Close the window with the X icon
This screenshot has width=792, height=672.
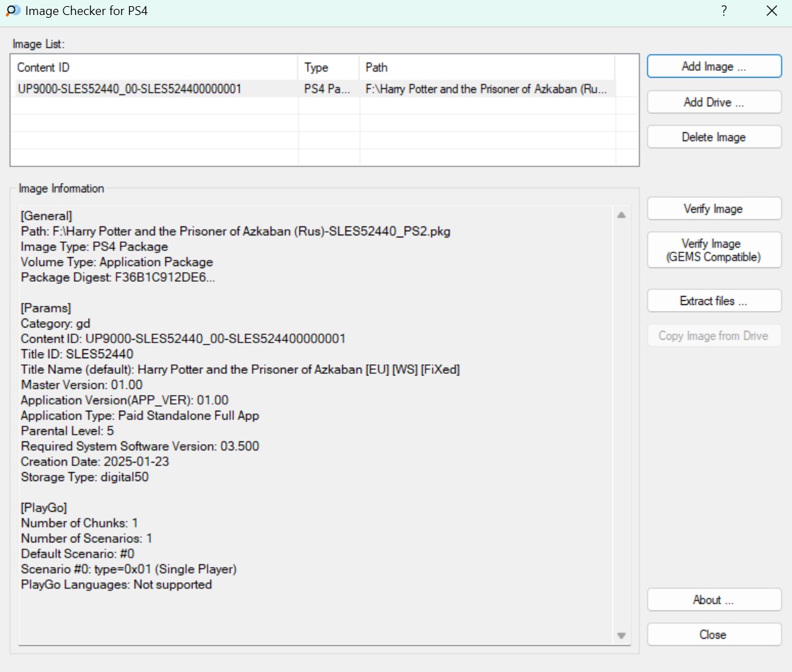pyautogui.click(x=772, y=11)
